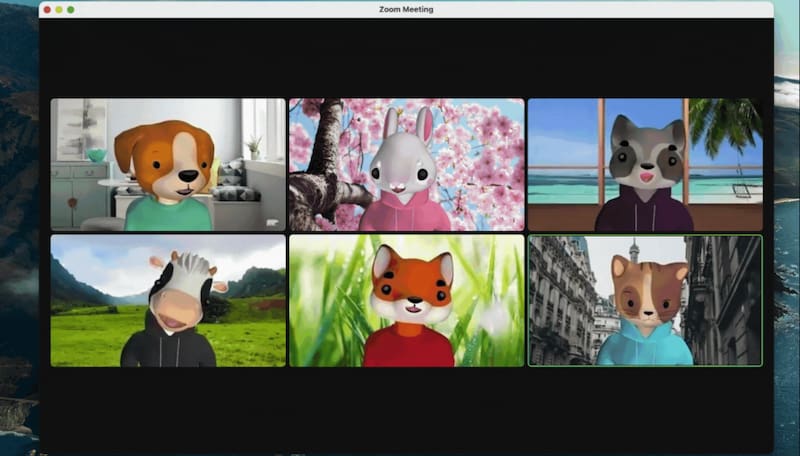Click the potted plant on the windowsill
Viewport: 800px width, 456px height.
pos(253,145)
